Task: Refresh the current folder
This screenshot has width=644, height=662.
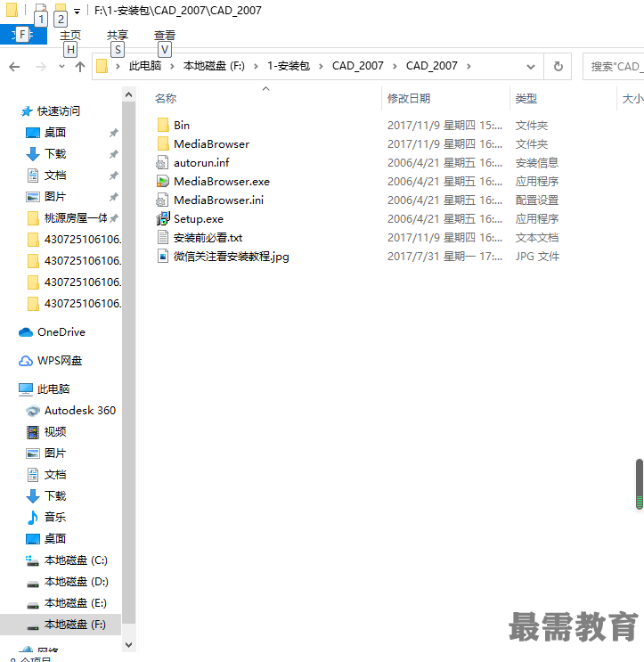Action: coord(558,66)
